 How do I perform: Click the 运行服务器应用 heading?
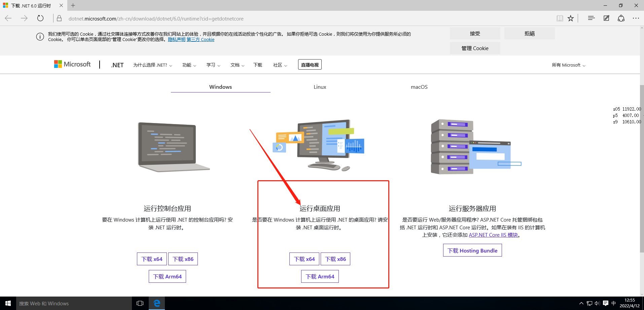click(x=472, y=208)
